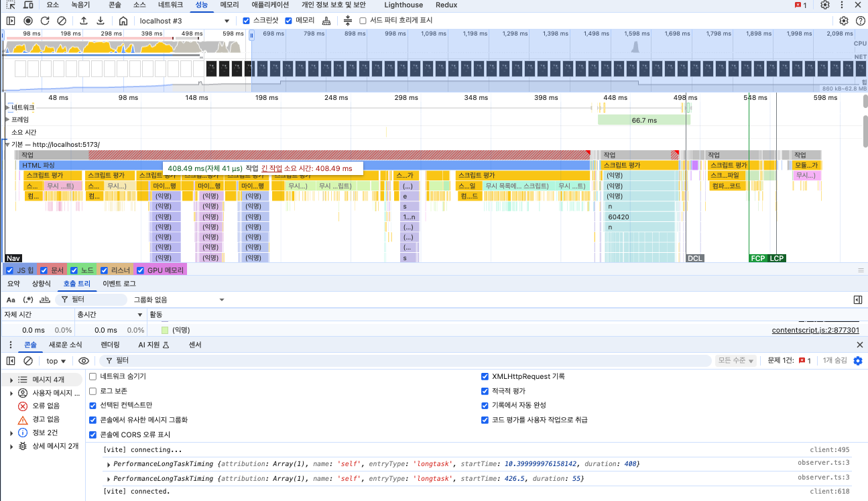
Task: Click the network dependency icon beside broom
Action: coord(348,21)
